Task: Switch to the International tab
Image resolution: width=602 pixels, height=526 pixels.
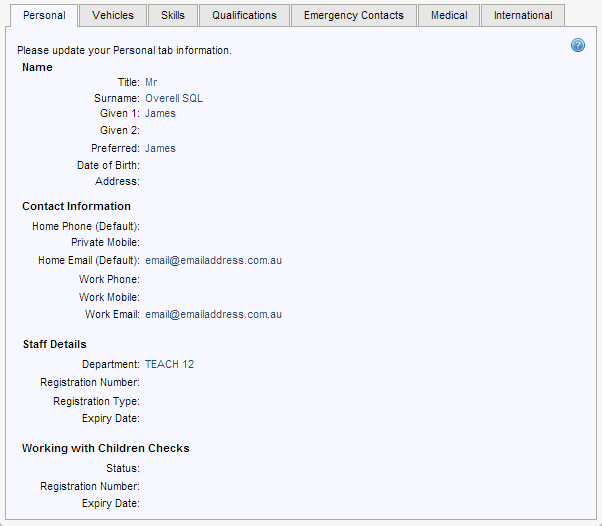Action: pos(523,15)
